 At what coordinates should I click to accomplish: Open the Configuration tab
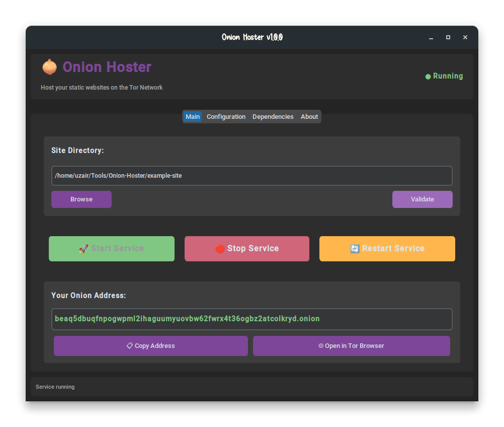click(x=226, y=116)
